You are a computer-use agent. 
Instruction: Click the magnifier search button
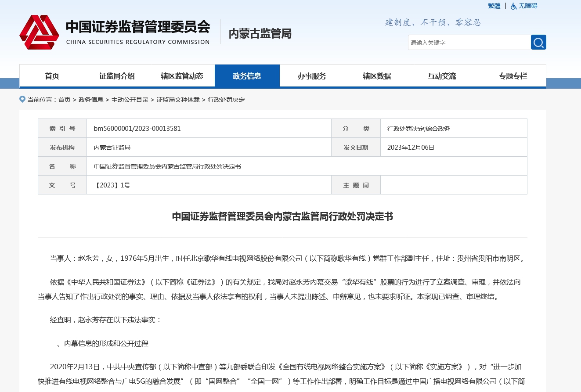[538, 43]
